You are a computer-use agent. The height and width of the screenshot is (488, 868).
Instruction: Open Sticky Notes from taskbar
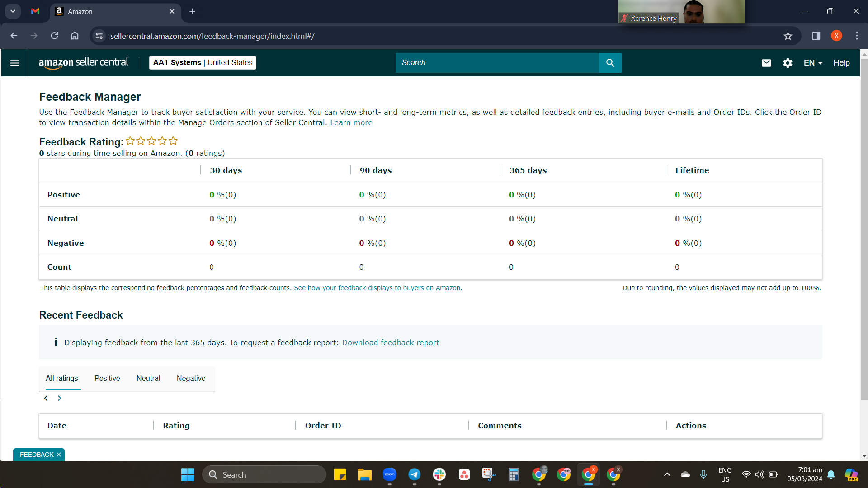pos(340,474)
